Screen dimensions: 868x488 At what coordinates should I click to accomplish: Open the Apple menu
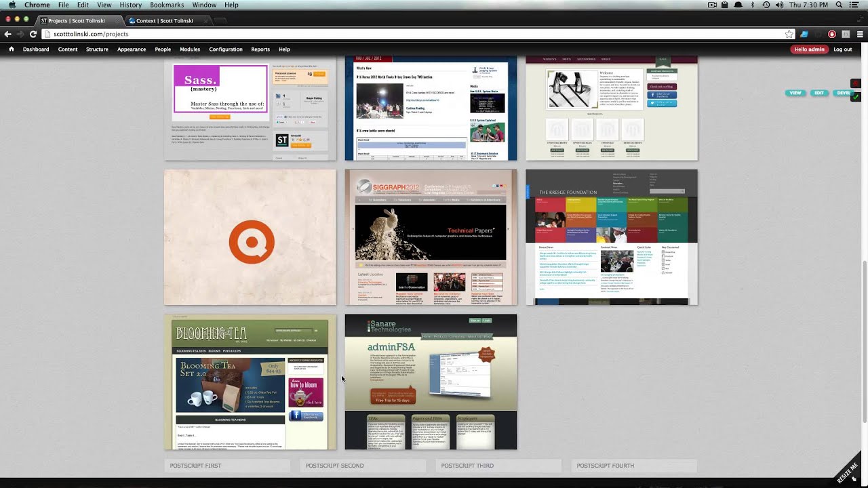tap(12, 5)
